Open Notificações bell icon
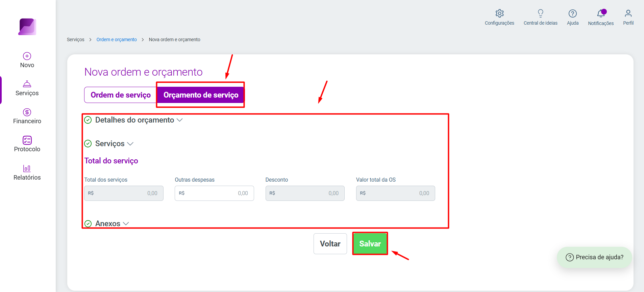644x292 pixels. click(x=601, y=14)
